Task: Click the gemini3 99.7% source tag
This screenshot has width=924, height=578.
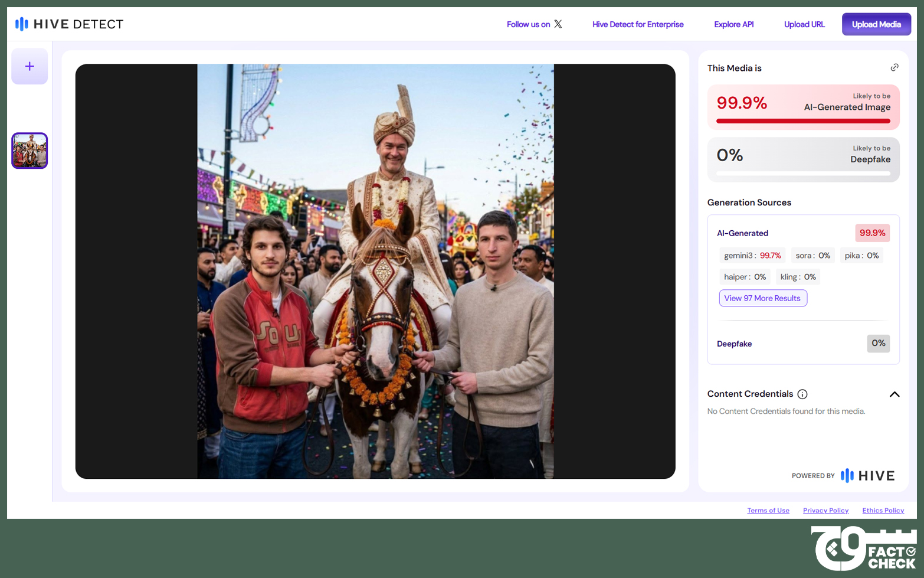Action: point(752,256)
